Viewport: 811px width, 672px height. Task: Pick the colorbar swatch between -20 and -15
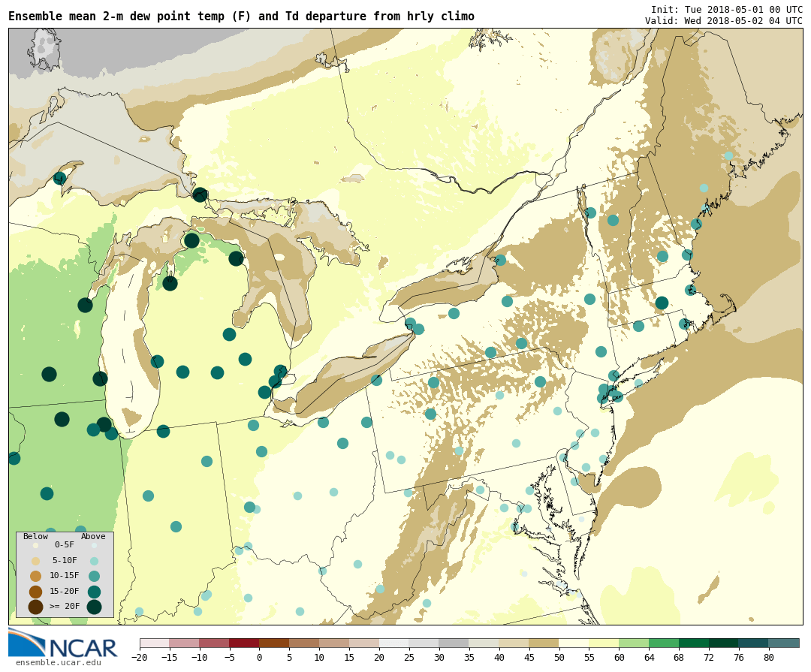click(x=155, y=643)
